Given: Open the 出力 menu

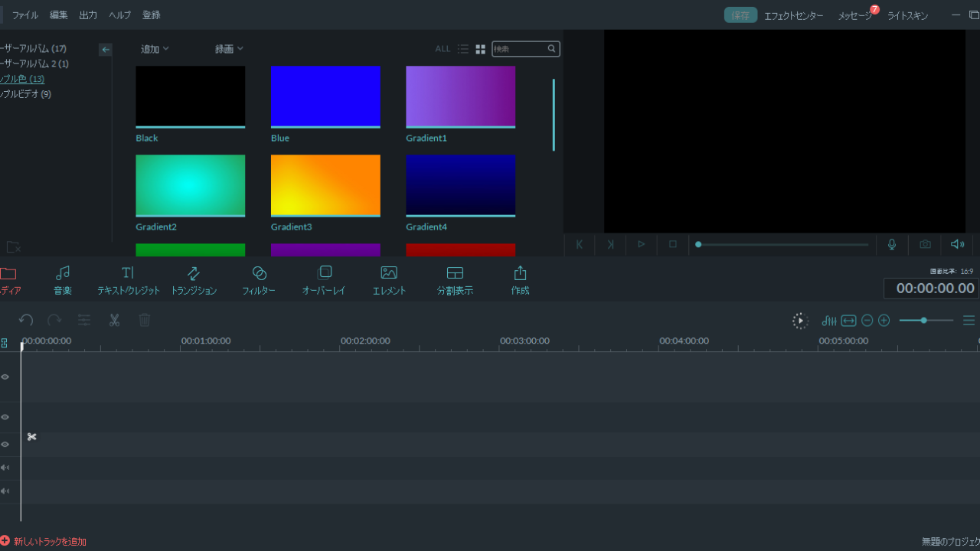Looking at the screenshot, I should [x=88, y=15].
